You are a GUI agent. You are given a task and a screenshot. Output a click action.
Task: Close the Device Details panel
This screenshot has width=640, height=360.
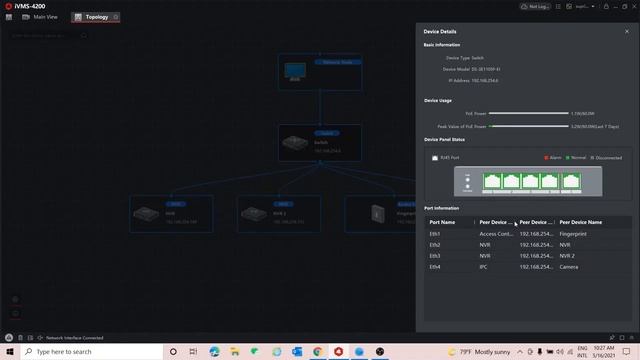coord(627,31)
